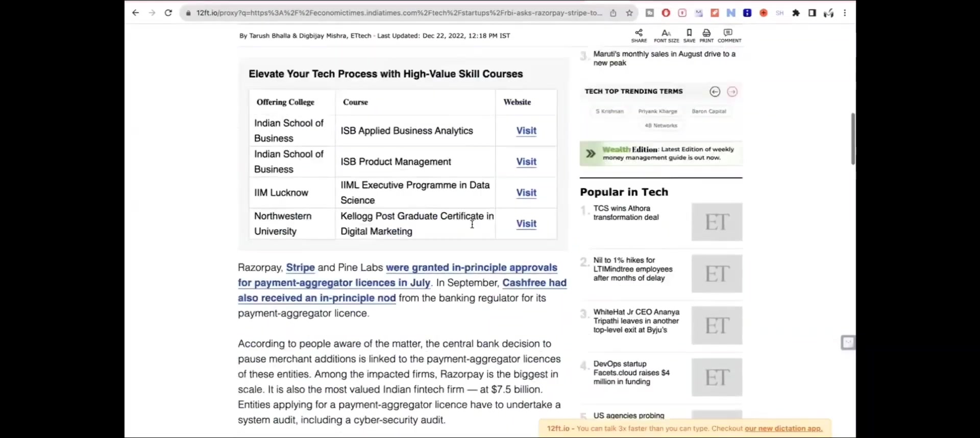Open the Wealth Edition banner text
The image size is (980, 438).
pyautogui.click(x=668, y=154)
